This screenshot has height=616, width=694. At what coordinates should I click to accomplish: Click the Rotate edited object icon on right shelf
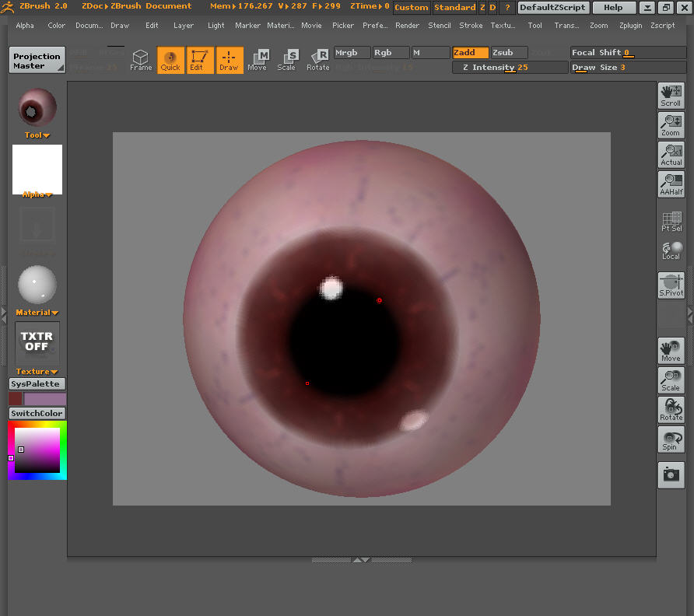(671, 410)
